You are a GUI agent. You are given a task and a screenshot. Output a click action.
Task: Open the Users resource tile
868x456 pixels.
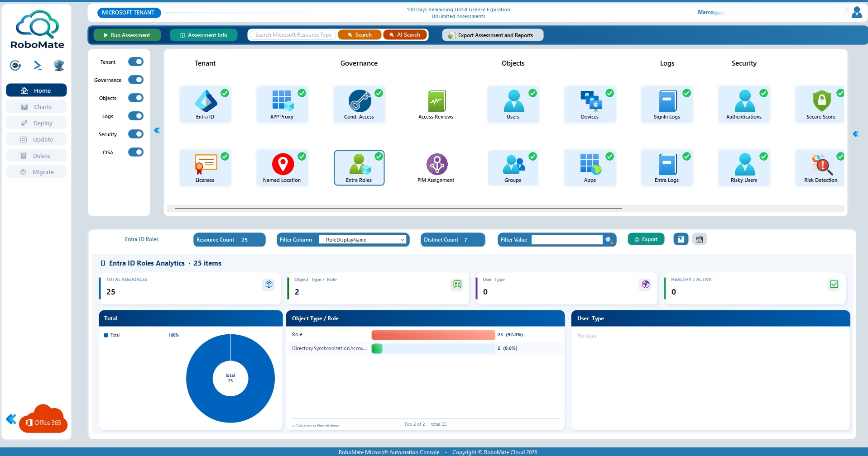coord(513,104)
